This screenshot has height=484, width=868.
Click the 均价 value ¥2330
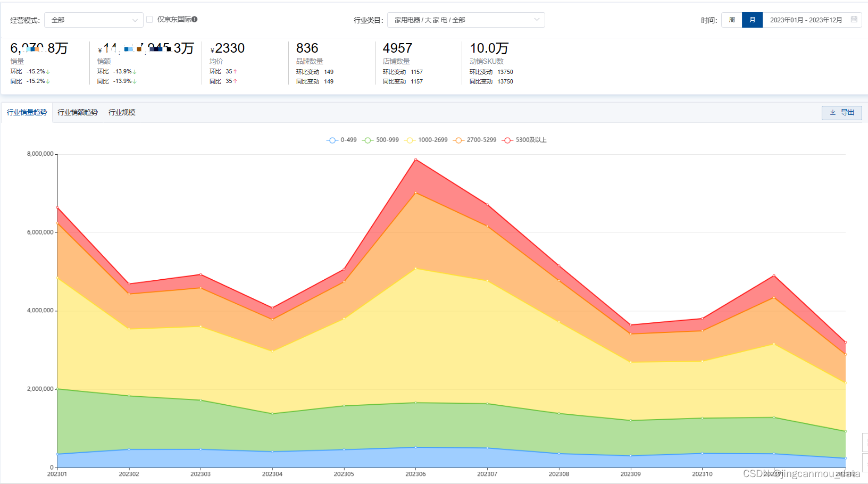coord(228,48)
